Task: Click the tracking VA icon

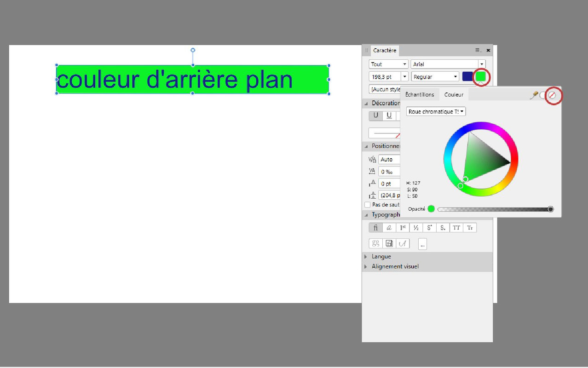Action: [372, 171]
